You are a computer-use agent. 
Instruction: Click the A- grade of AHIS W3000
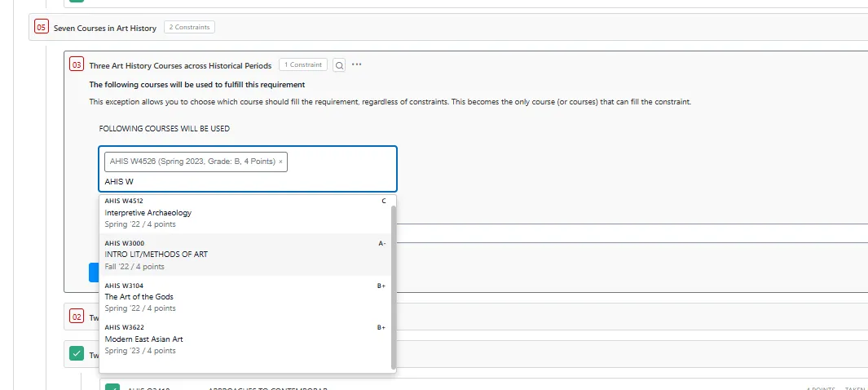382,243
